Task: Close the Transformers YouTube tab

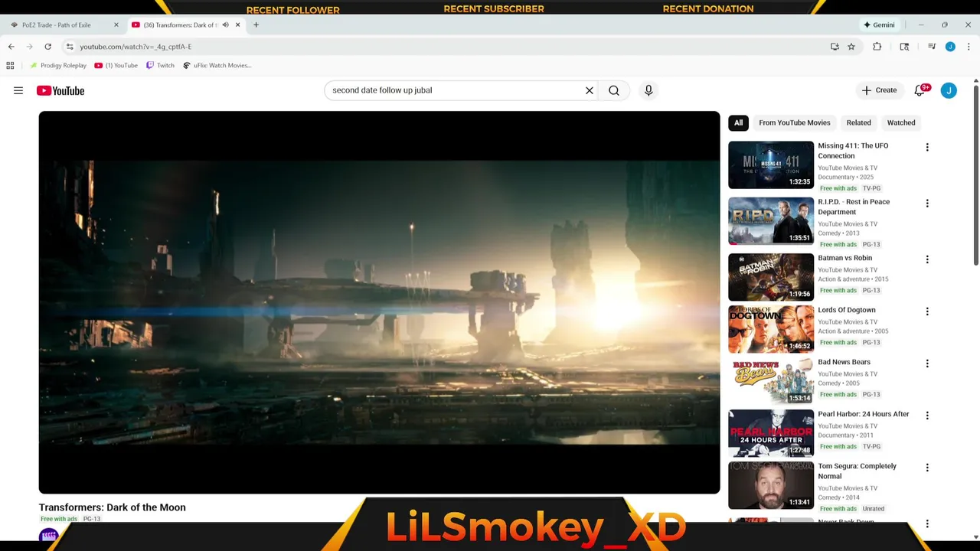Action: click(x=237, y=24)
